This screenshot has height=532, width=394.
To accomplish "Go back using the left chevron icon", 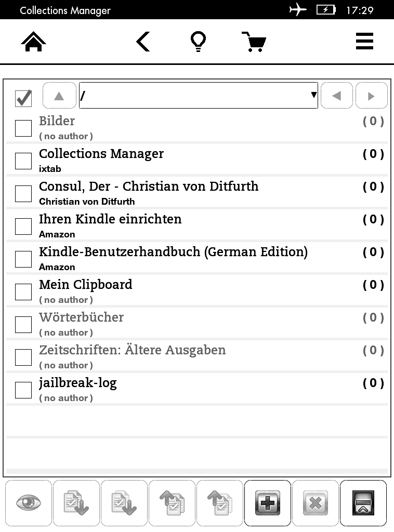I will 143,42.
